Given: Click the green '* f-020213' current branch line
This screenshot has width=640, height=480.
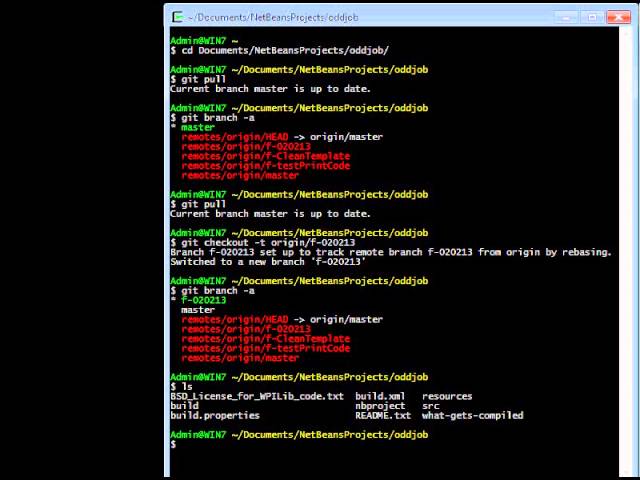Looking at the screenshot, I should pos(198,300).
